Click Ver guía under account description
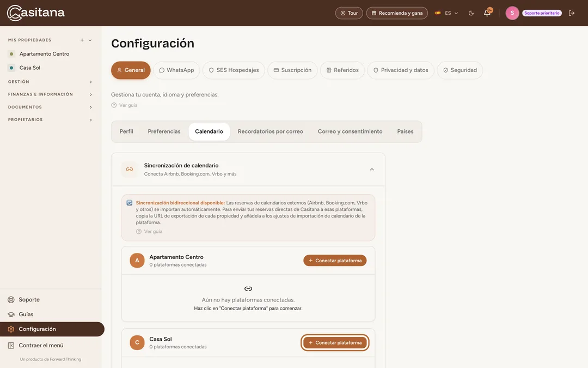Viewport: 588px width, 368px height. [124, 106]
